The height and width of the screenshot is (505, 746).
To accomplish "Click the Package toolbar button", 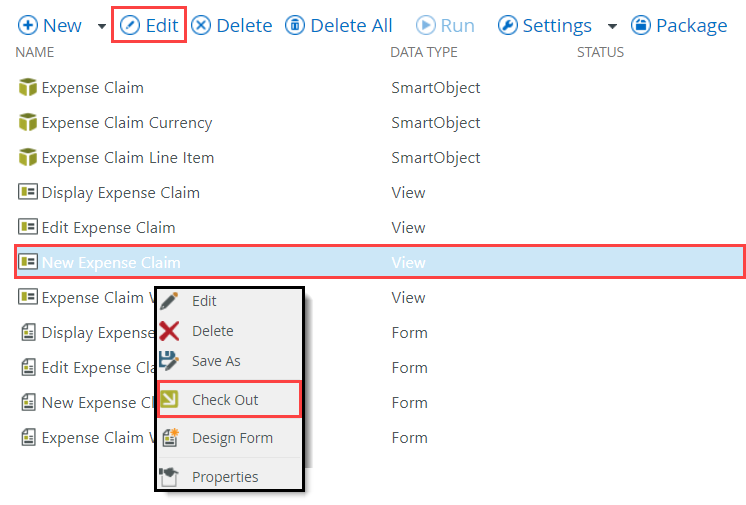I will [679, 26].
